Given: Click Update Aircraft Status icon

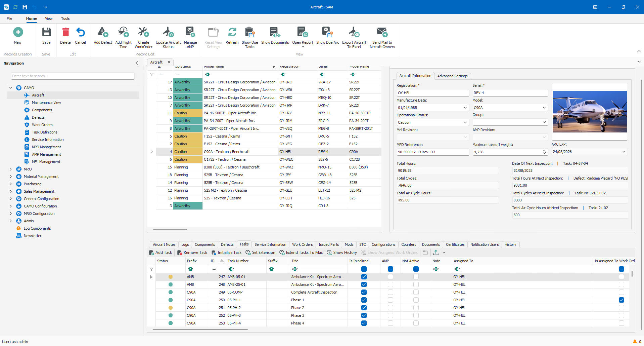Looking at the screenshot, I should (168, 32).
